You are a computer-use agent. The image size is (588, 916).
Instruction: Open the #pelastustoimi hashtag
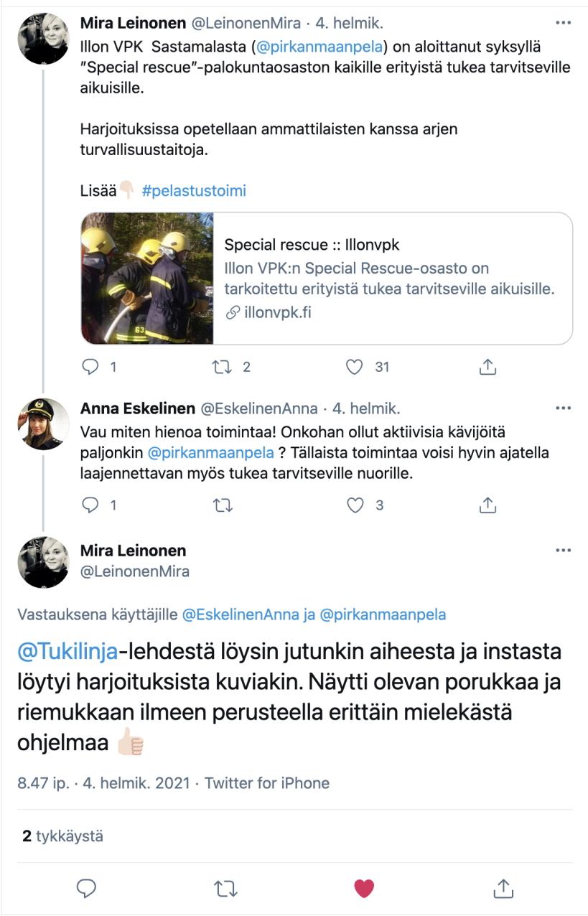(194, 191)
